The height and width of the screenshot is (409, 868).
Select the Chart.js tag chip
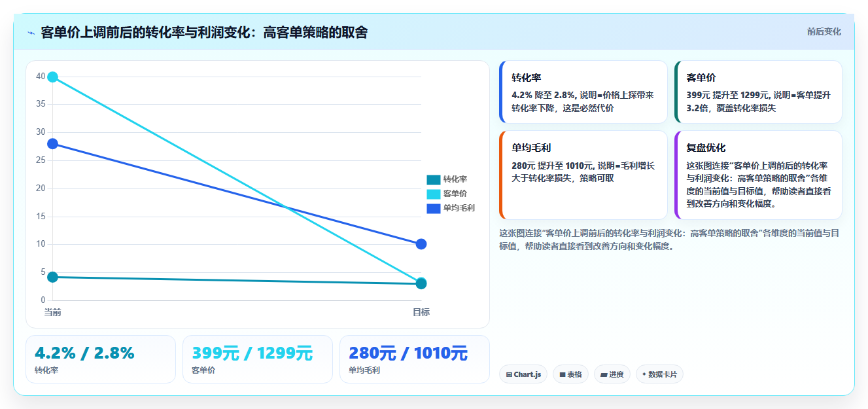click(523, 374)
